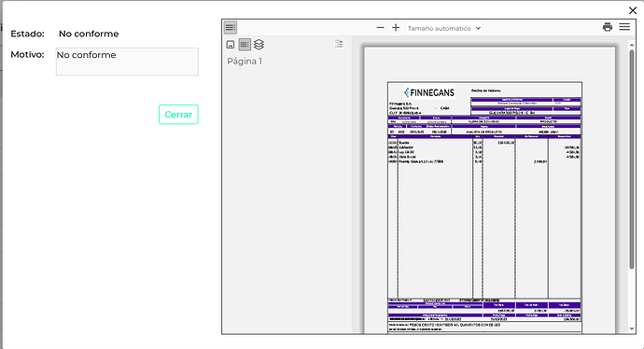The image size is (644, 349).
Task: Zoom in the PDF document
Action: pos(396,27)
